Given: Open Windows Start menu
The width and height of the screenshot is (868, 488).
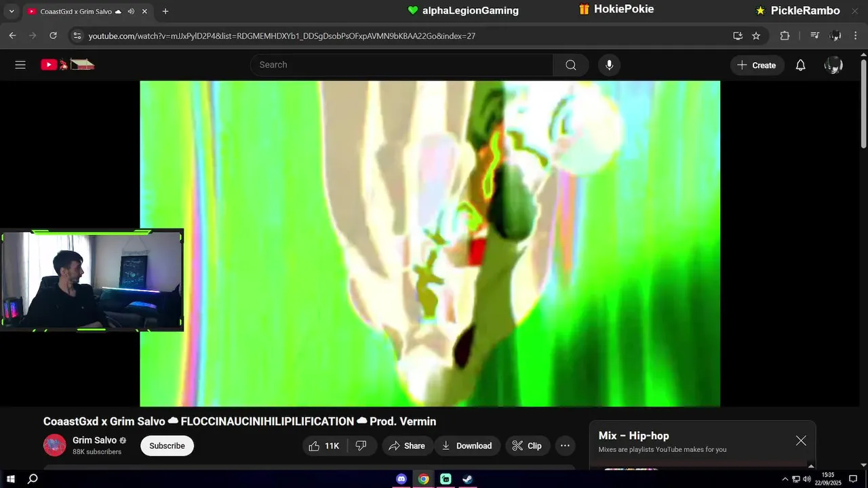Looking at the screenshot, I should [11, 479].
